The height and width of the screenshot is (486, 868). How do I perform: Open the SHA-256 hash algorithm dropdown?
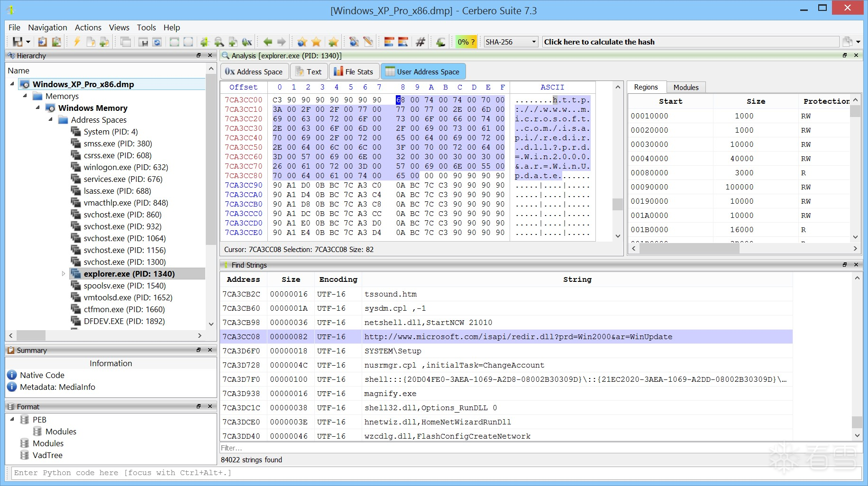point(534,42)
